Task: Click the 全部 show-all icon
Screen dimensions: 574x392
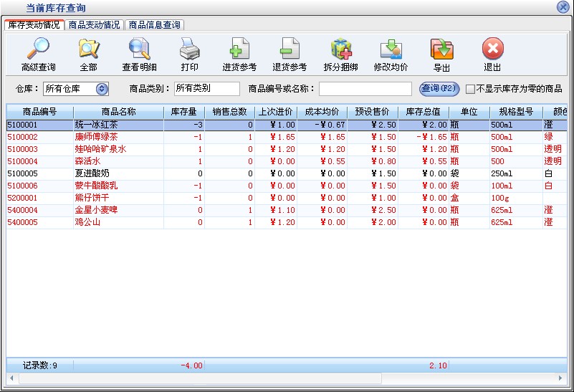Action: click(x=88, y=49)
